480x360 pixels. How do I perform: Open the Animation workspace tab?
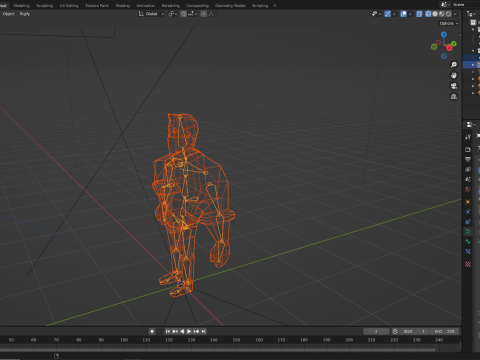click(x=146, y=5)
